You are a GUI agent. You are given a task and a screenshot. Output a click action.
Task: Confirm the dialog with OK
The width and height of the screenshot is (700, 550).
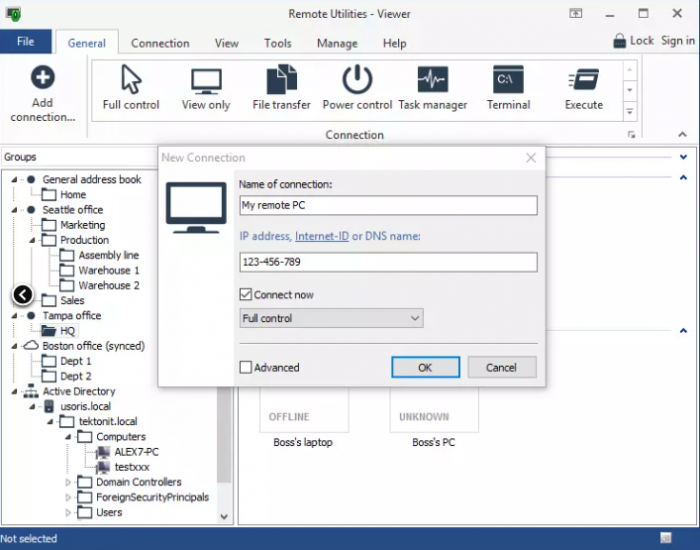[425, 367]
